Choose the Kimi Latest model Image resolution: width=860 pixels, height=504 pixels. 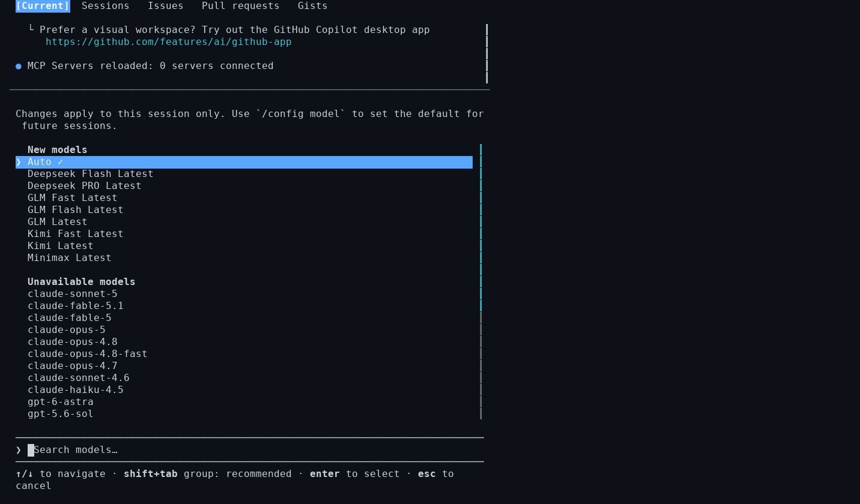coord(61,246)
